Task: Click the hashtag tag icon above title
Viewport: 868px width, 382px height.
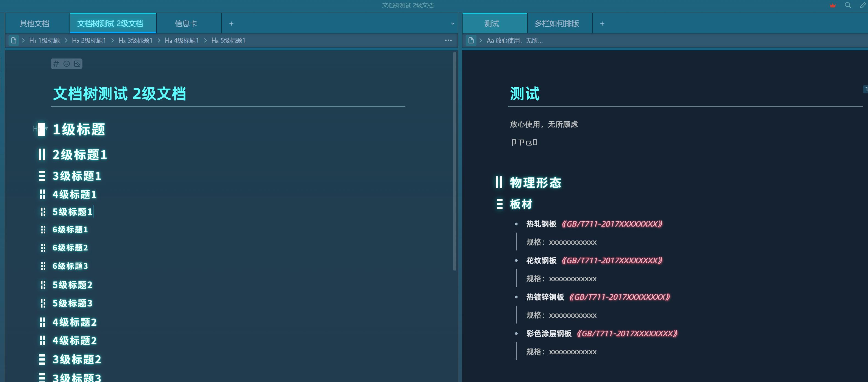Action: [56, 64]
